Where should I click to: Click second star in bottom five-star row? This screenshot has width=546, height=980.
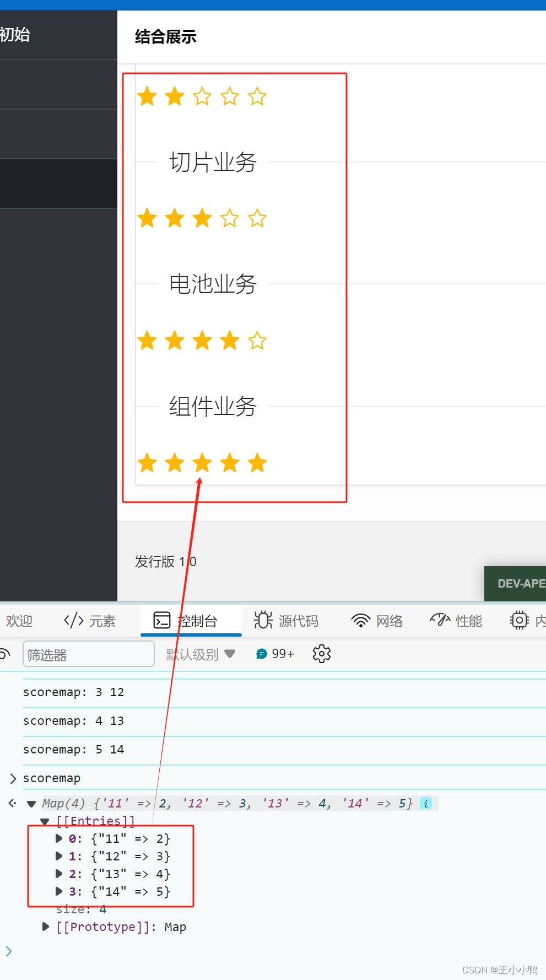pyautogui.click(x=175, y=463)
